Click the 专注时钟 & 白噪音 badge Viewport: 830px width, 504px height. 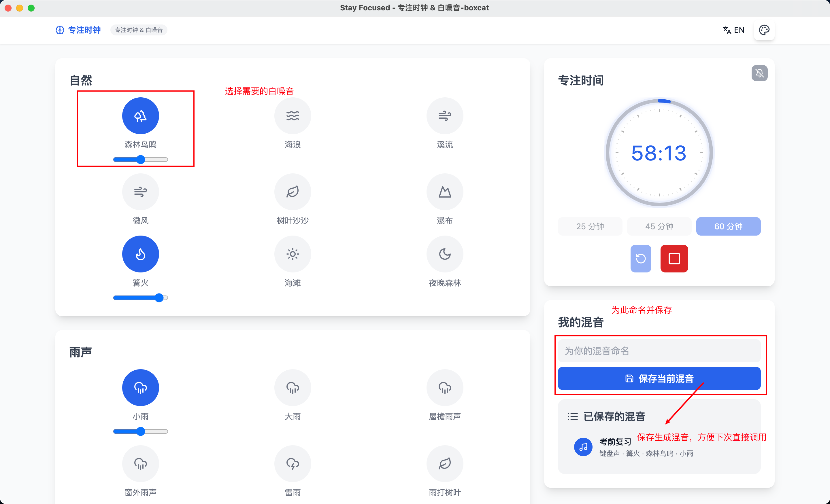click(139, 30)
